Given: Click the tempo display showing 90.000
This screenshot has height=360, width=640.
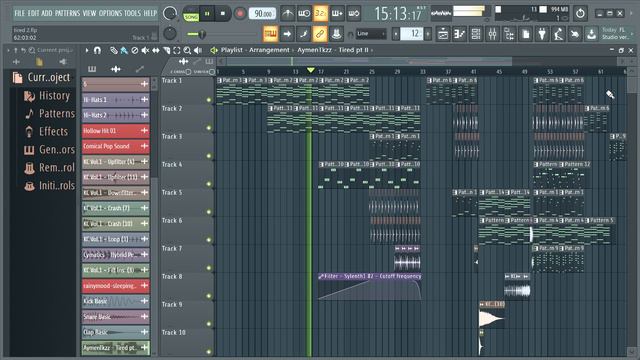Looking at the screenshot, I should click(x=262, y=14).
